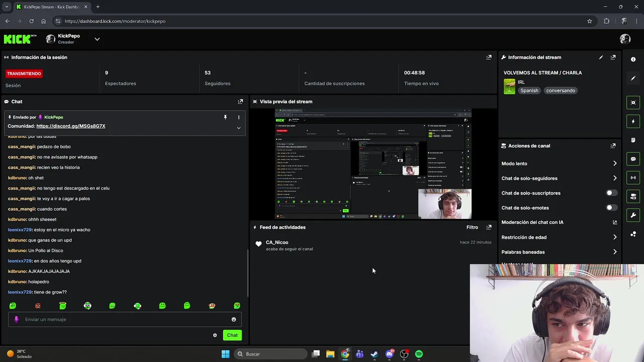Toggle the channel actions camera sidebar icon

[x=633, y=197]
